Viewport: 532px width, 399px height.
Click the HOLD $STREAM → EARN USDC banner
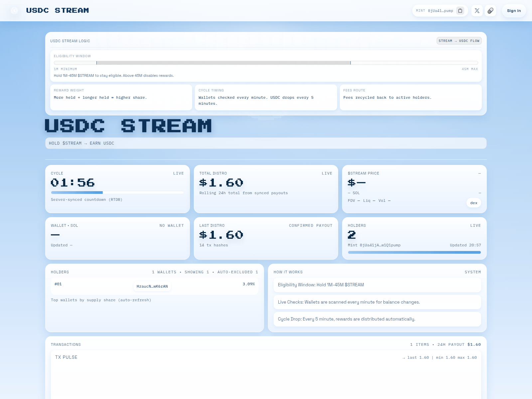(x=266, y=143)
